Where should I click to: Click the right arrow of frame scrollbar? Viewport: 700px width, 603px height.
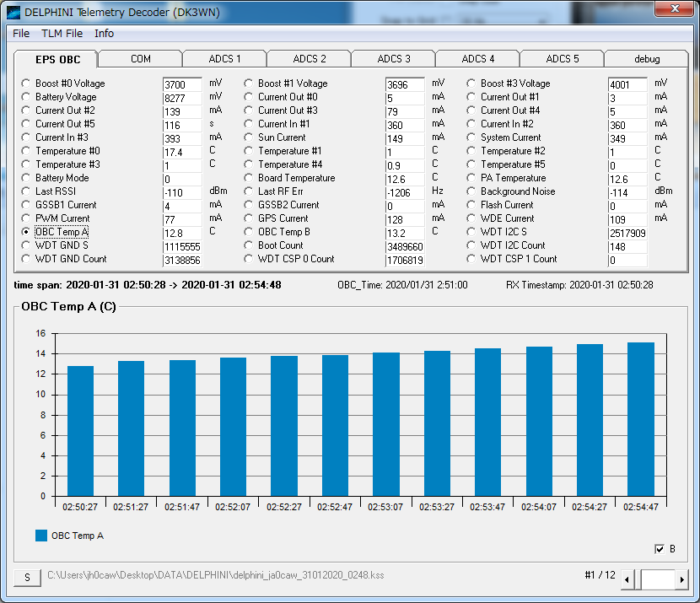click(681, 579)
